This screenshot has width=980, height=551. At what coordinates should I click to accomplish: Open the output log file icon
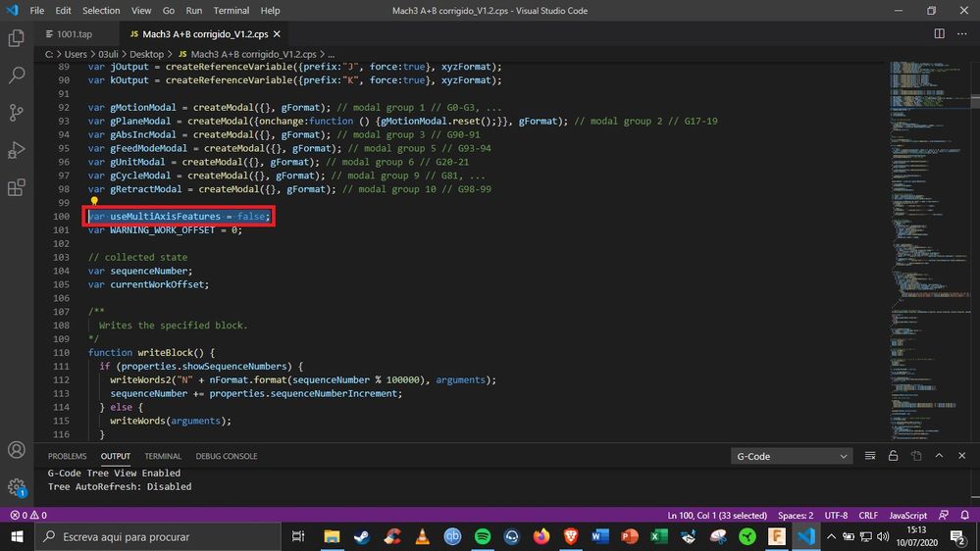click(x=916, y=456)
